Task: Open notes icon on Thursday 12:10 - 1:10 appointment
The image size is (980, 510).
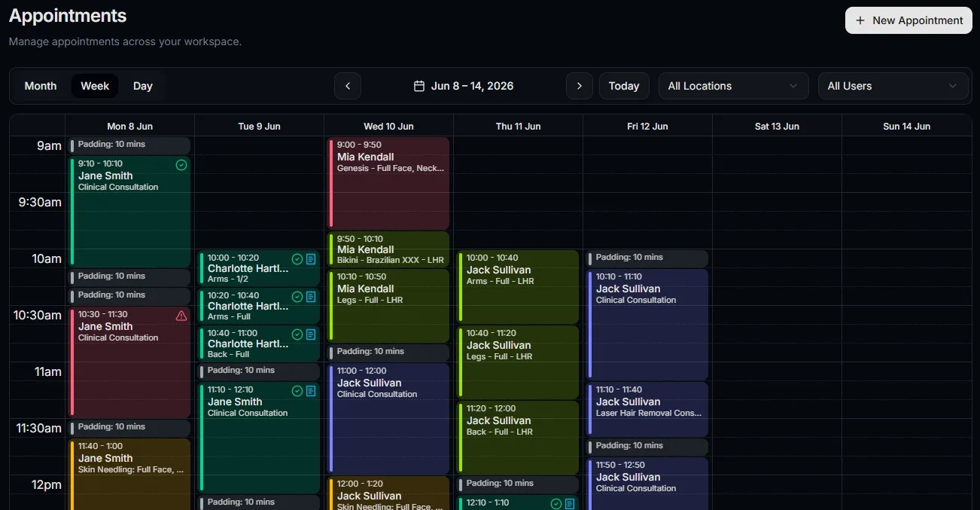Action: (570, 504)
